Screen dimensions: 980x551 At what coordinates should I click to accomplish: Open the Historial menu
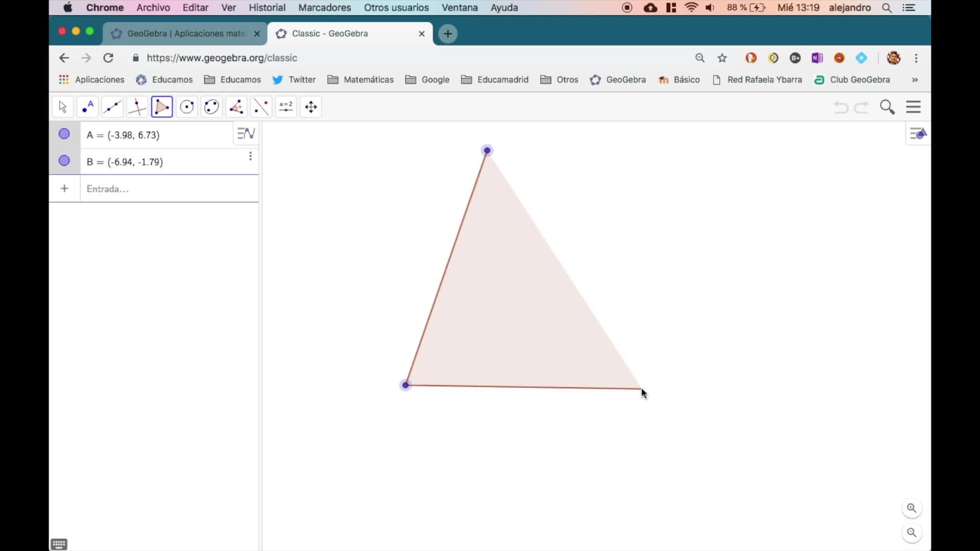pyautogui.click(x=267, y=8)
